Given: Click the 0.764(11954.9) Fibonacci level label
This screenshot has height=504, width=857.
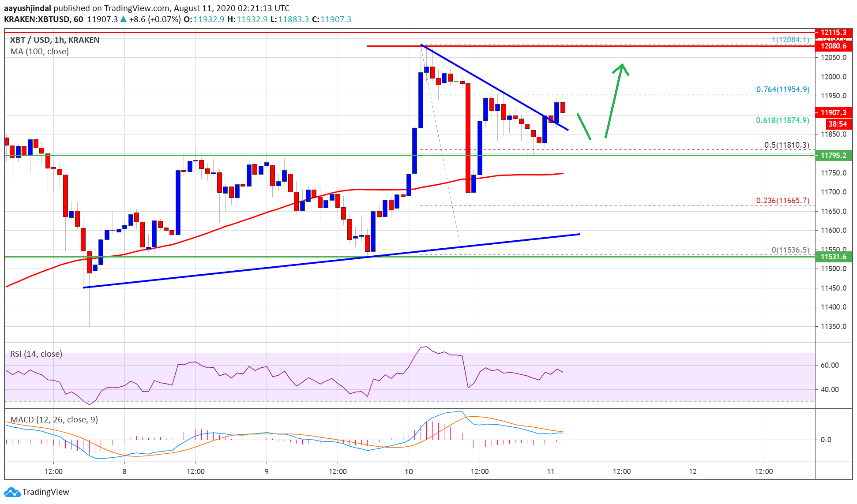Looking at the screenshot, I should (x=782, y=90).
